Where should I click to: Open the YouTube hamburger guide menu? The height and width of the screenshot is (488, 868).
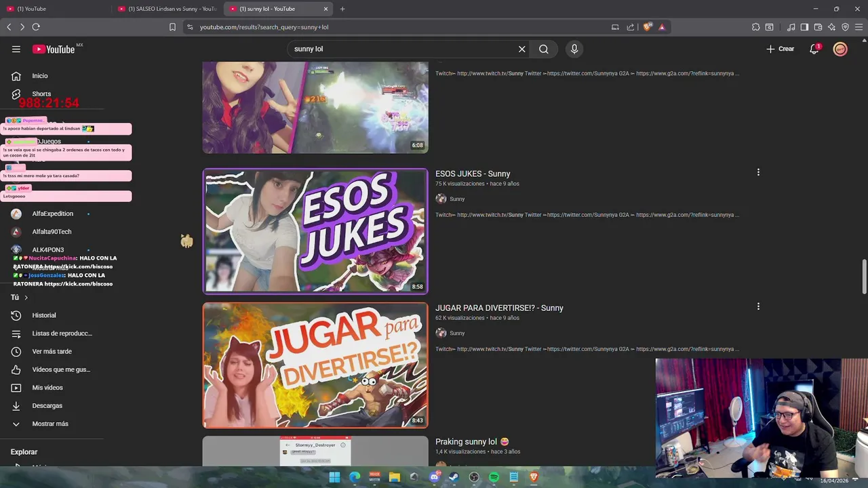(16, 49)
